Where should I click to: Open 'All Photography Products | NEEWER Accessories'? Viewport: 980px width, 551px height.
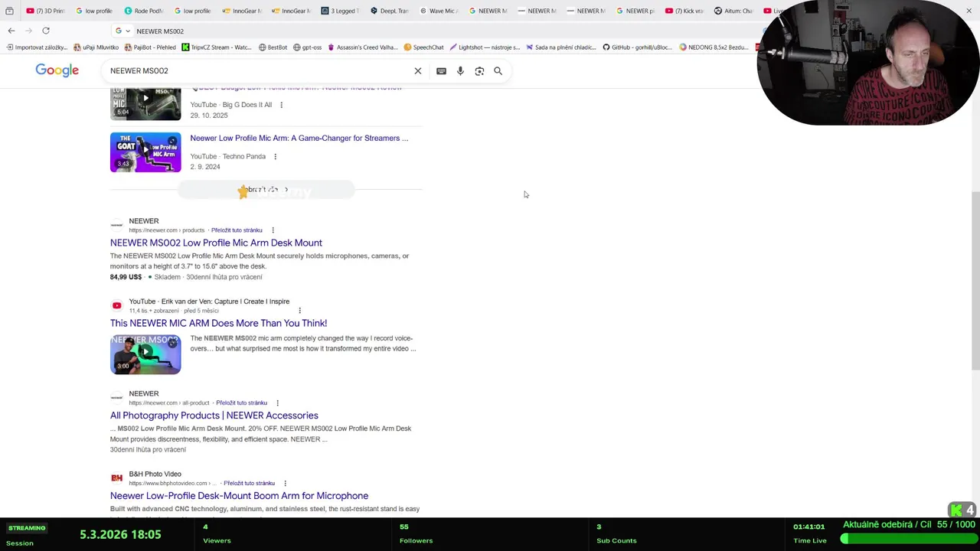click(x=214, y=416)
